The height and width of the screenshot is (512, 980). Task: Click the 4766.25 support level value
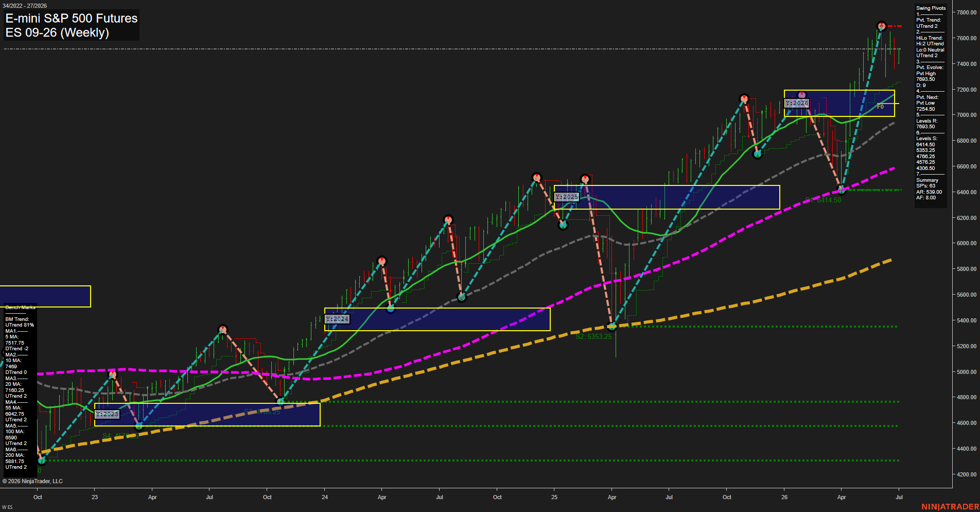click(x=925, y=157)
